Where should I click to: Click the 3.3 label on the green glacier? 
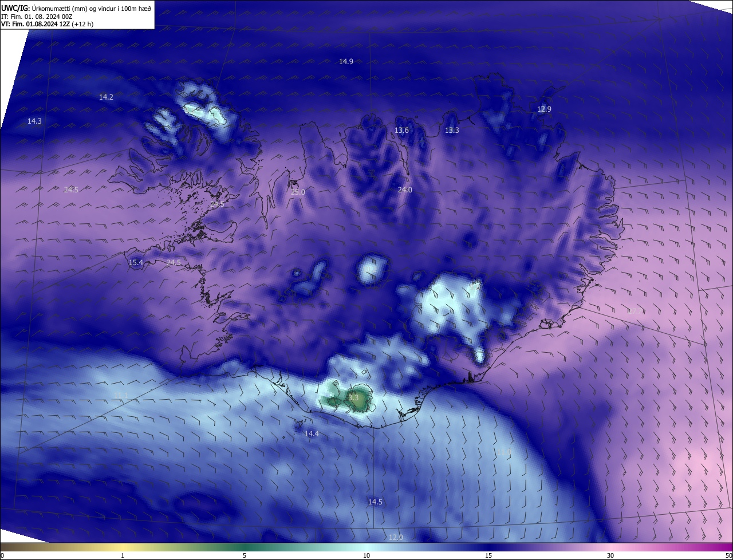(353, 397)
